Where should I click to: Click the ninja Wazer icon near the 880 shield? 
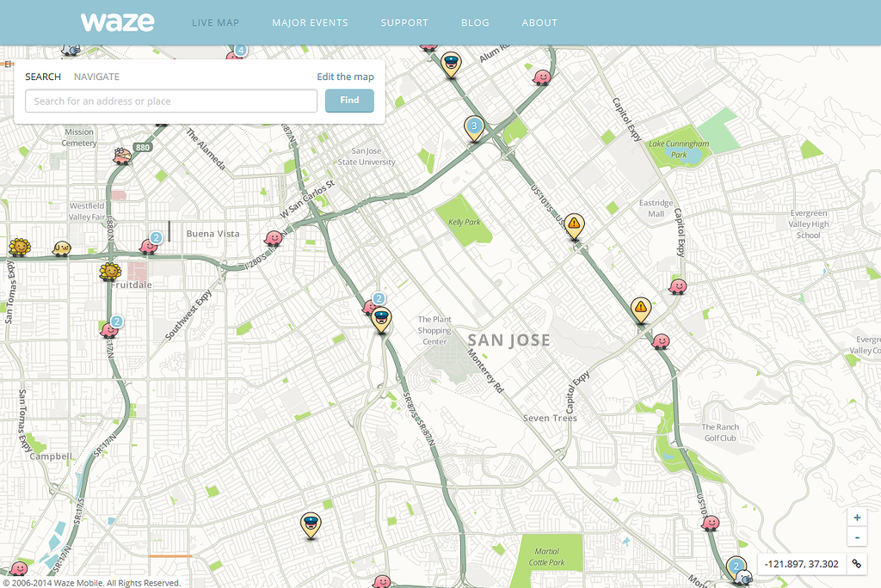pyautogui.click(x=121, y=156)
